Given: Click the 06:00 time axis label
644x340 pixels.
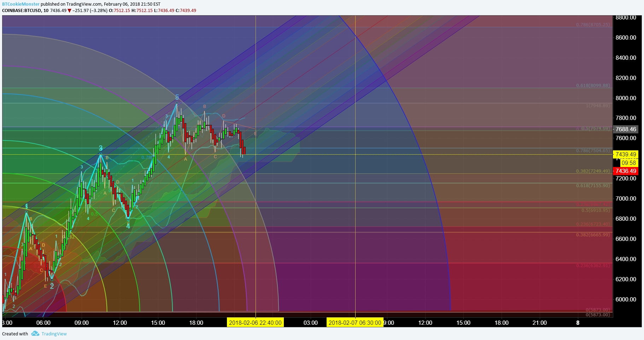Looking at the screenshot, I should pos(43,323).
